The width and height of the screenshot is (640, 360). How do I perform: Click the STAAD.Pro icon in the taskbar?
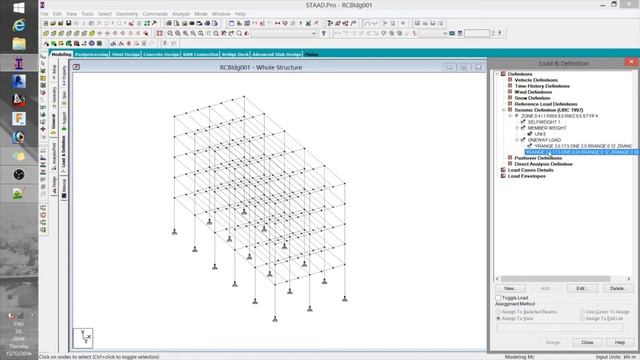click(x=19, y=63)
